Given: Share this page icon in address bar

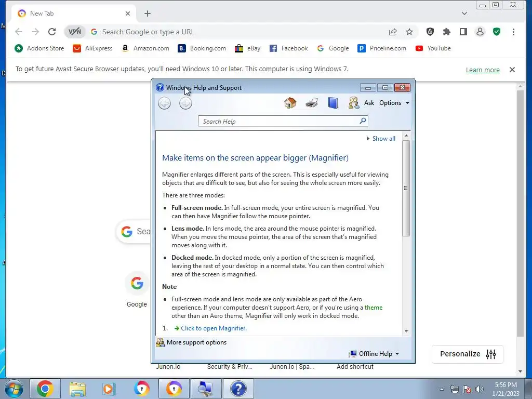Looking at the screenshot, I should 393,32.
